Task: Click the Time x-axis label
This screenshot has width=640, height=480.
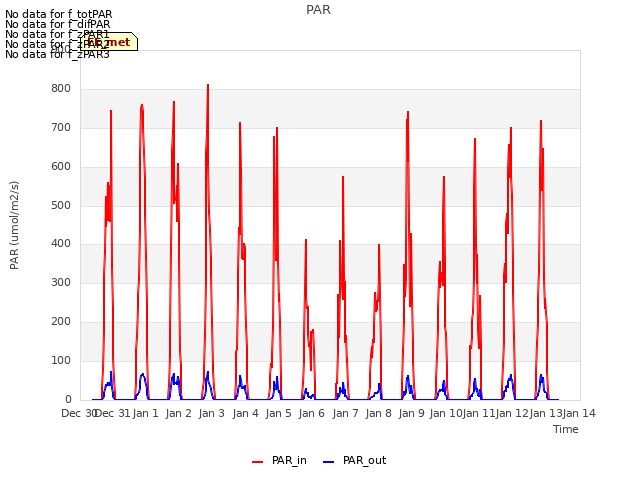Action: (x=566, y=429)
